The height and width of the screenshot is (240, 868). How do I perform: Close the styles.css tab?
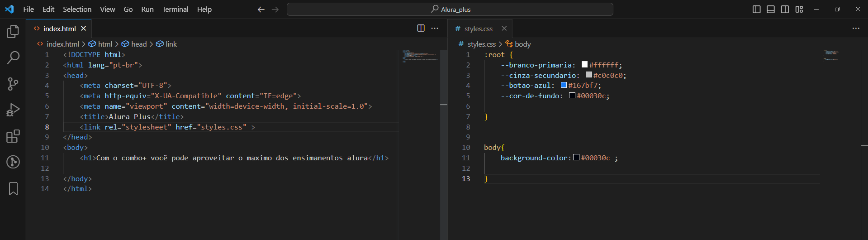pyautogui.click(x=504, y=29)
